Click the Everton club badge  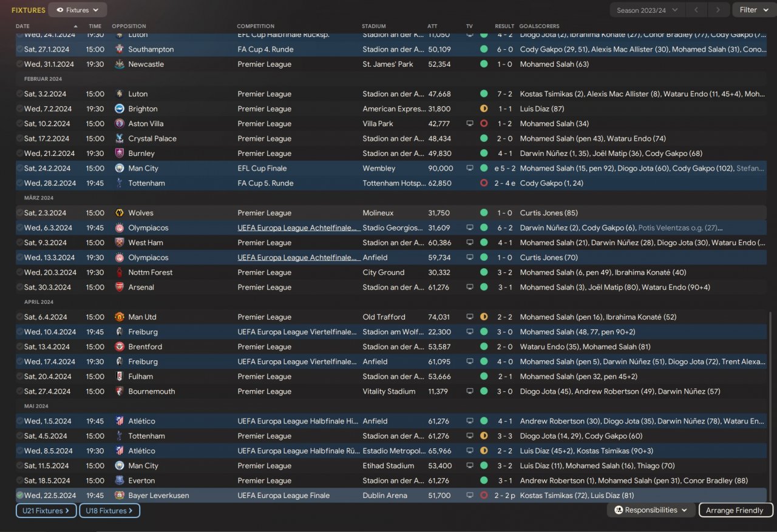[120, 481]
